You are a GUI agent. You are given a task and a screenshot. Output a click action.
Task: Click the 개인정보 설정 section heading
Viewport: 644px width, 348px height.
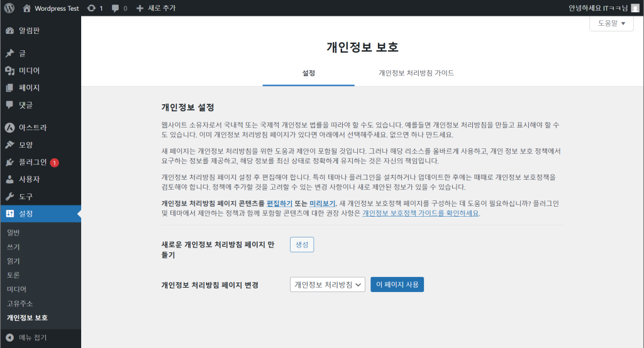187,107
